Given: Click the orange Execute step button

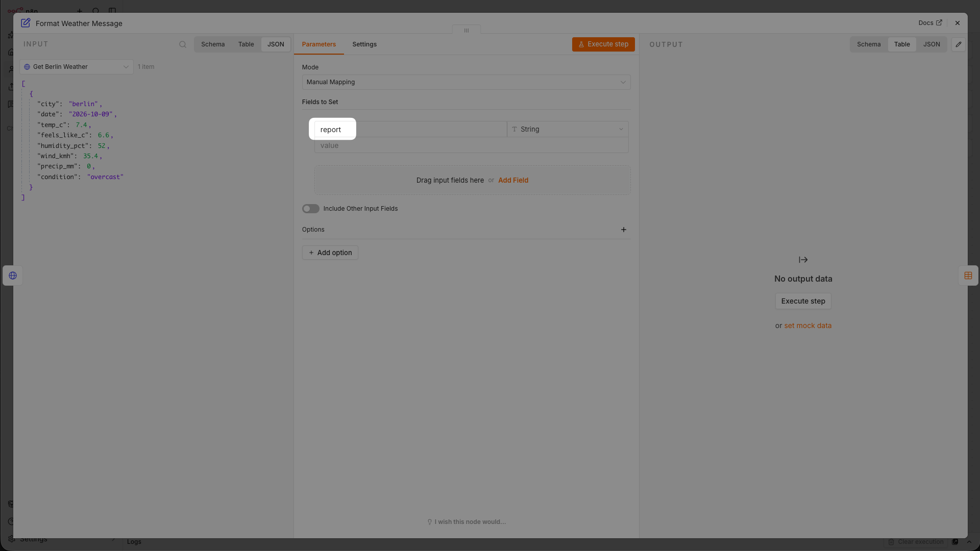Looking at the screenshot, I should 603,44.
